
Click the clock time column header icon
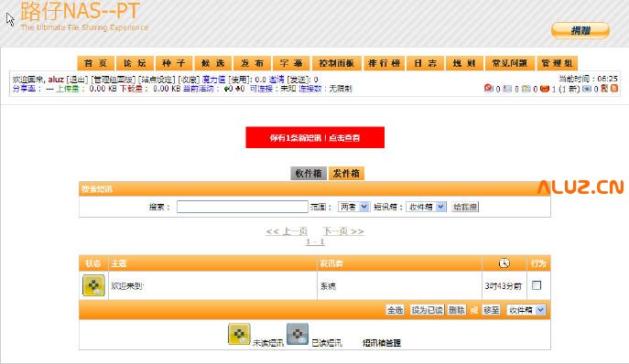point(504,263)
